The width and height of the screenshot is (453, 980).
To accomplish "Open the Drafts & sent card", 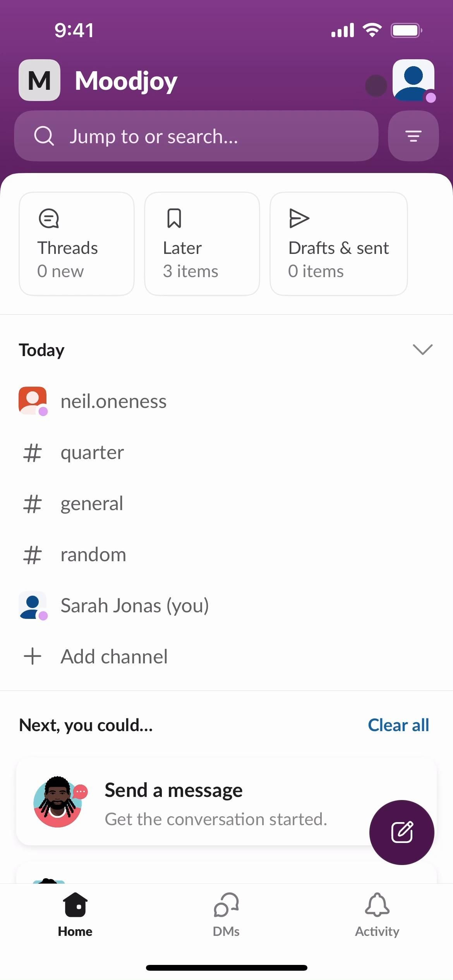I will point(338,244).
